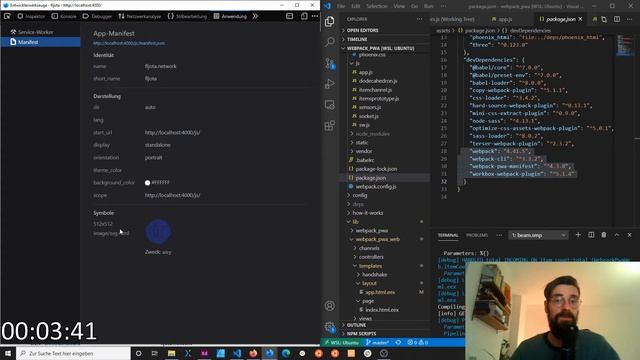Open the Run menu in VS Code
The width and height of the screenshot is (640, 360).
click(x=429, y=6)
